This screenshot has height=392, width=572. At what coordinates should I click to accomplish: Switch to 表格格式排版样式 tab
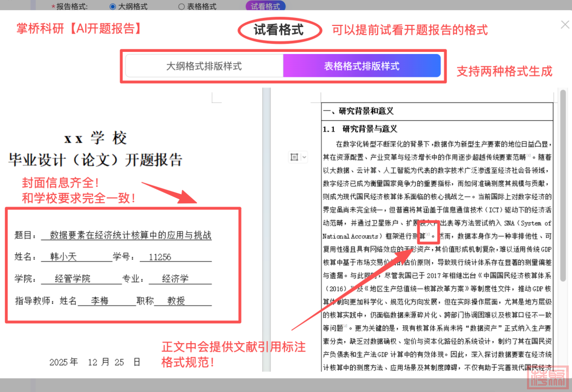tap(362, 66)
